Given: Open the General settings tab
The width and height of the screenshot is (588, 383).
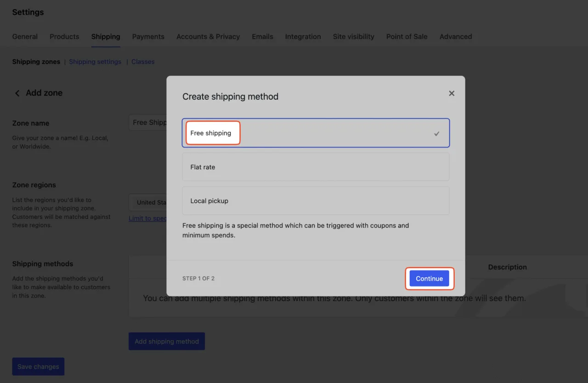Looking at the screenshot, I should (x=25, y=37).
